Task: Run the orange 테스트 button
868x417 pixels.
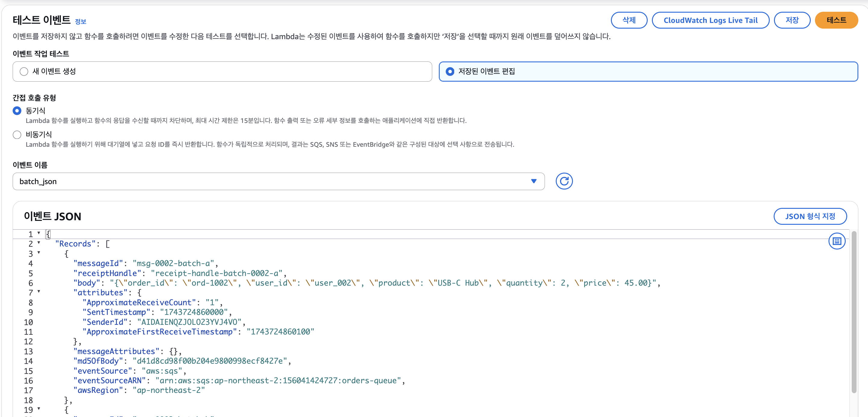Action: pos(836,20)
